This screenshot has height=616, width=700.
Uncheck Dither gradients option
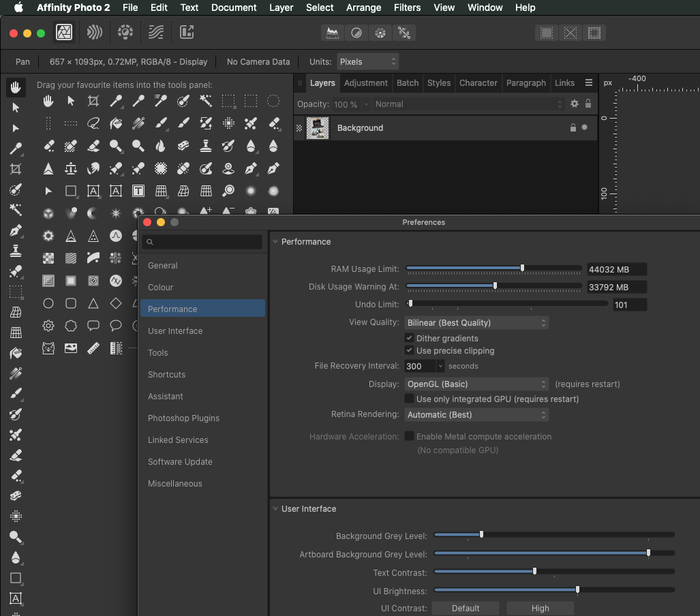(x=410, y=338)
